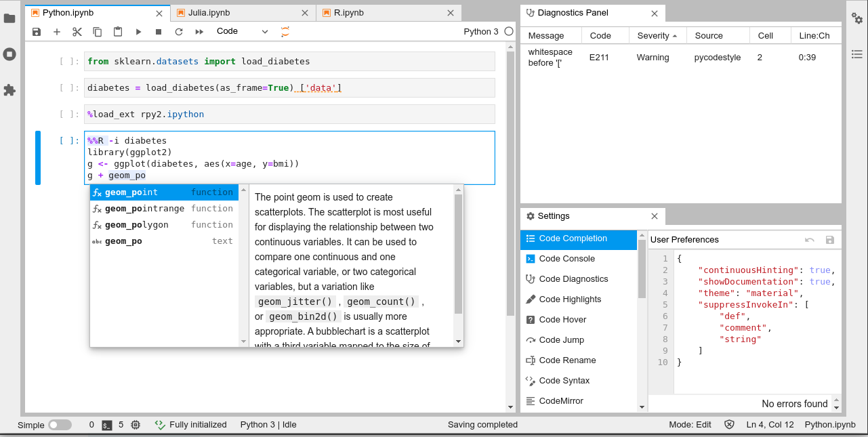Restart kernel and run all cells

coord(199,32)
